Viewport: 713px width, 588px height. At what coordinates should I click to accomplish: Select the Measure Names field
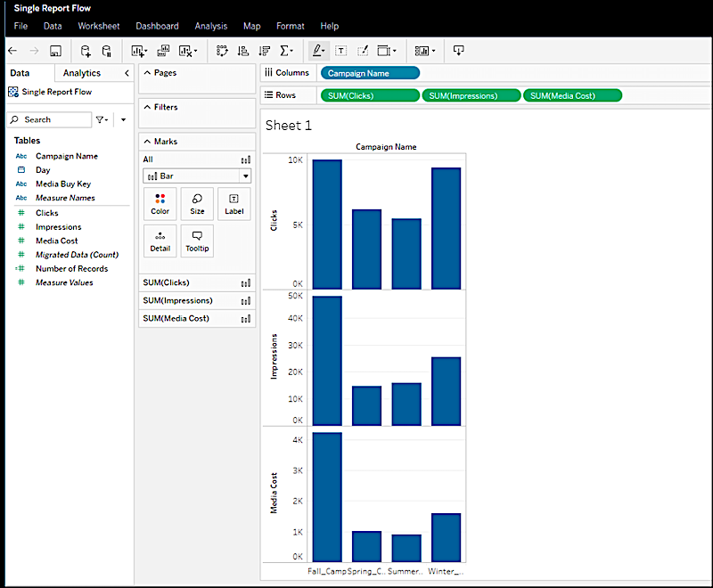pyautogui.click(x=65, y=198)
